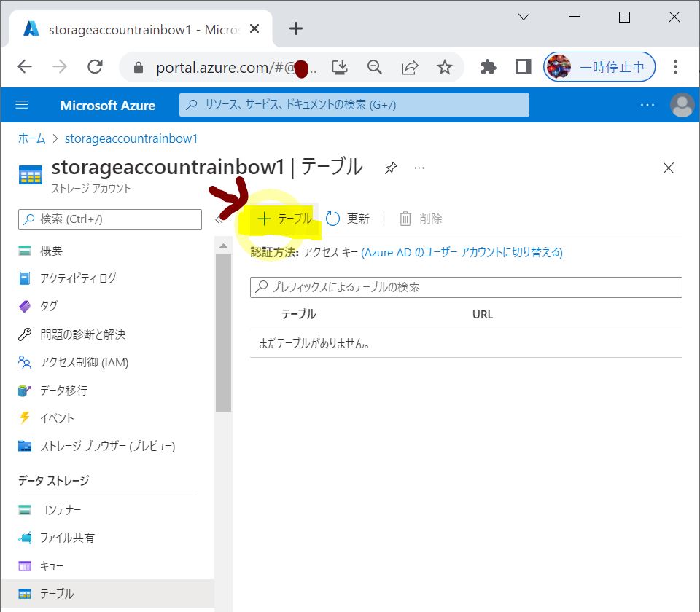This screenshot has height=612, width=700.
Task: Open a new browser tab
Action: click(x=295, y=28)
